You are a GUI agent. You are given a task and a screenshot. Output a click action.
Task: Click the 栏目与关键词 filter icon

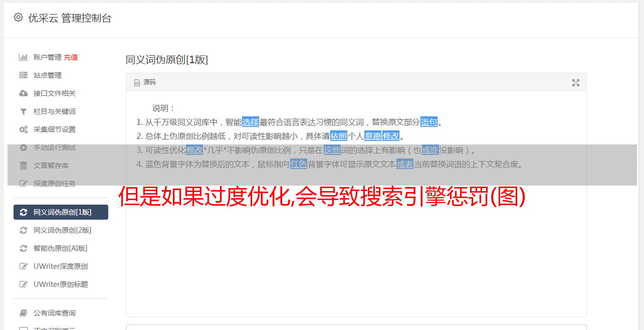click(x=23, y=111)
